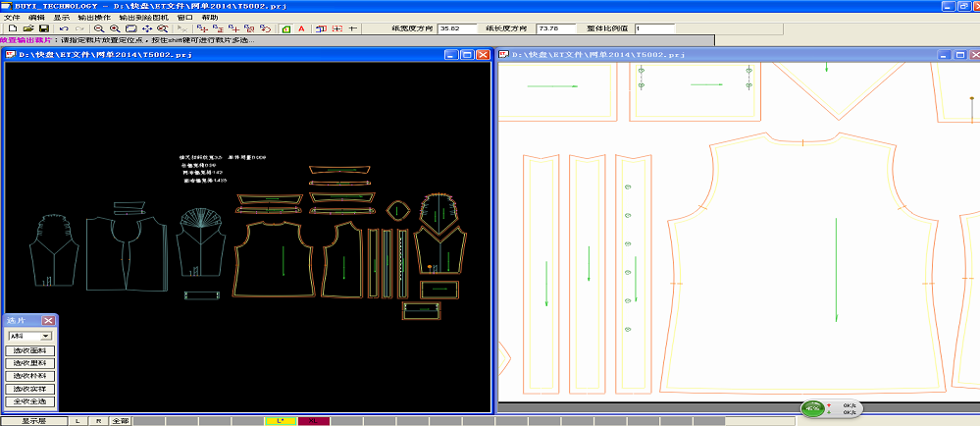Open the 显示 menu
The height and width of the screenshot is (426, 980).
coord(61,18)
